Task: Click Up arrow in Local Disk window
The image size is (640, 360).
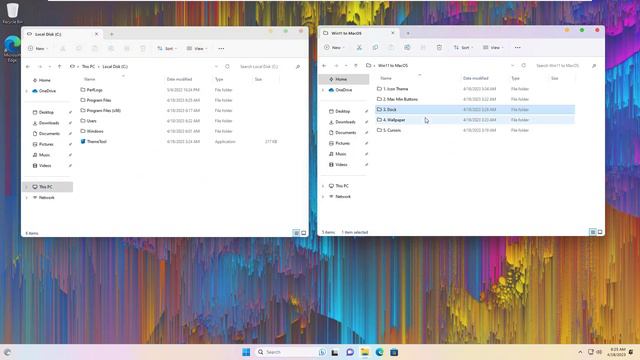Action: (x=60, y=67)
